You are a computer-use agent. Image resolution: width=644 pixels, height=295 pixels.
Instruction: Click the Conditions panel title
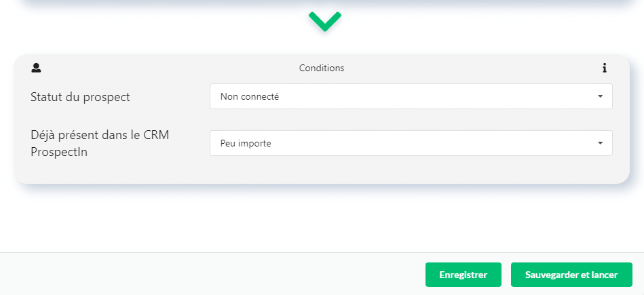tap(322, 68)
